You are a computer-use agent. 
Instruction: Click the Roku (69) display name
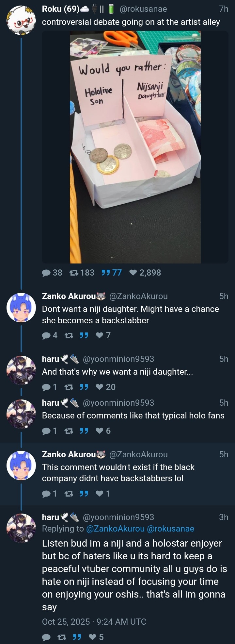pos(61,9)
